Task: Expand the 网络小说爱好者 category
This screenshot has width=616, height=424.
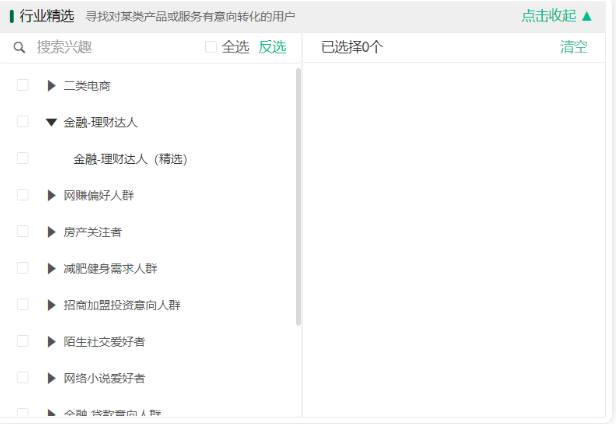Action: pyautogui.click(x=51, y=378)
